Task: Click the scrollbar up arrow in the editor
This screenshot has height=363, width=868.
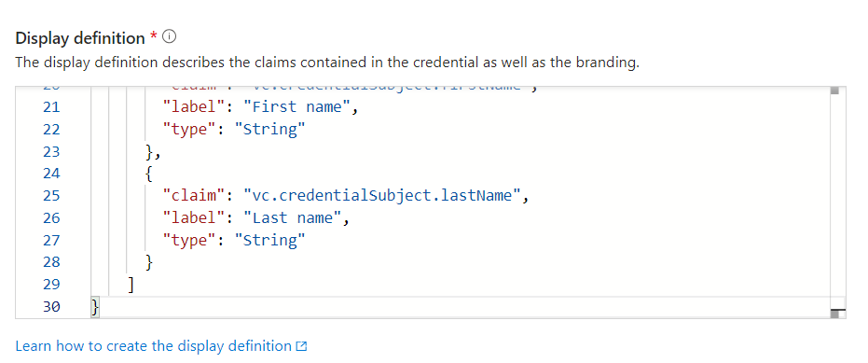Action: pos(835,91)
